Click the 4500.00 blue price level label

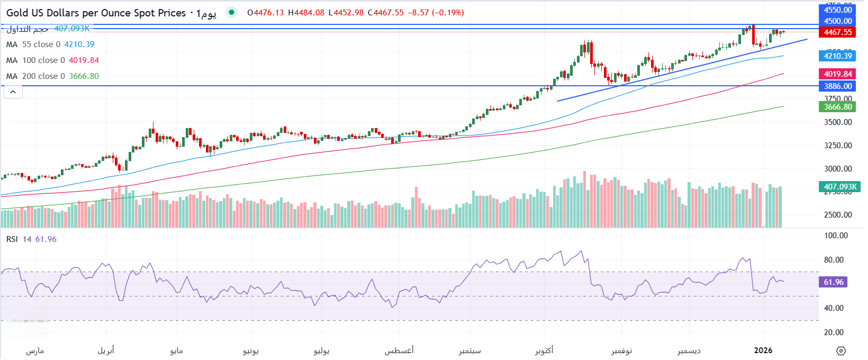tap(837, 21)
